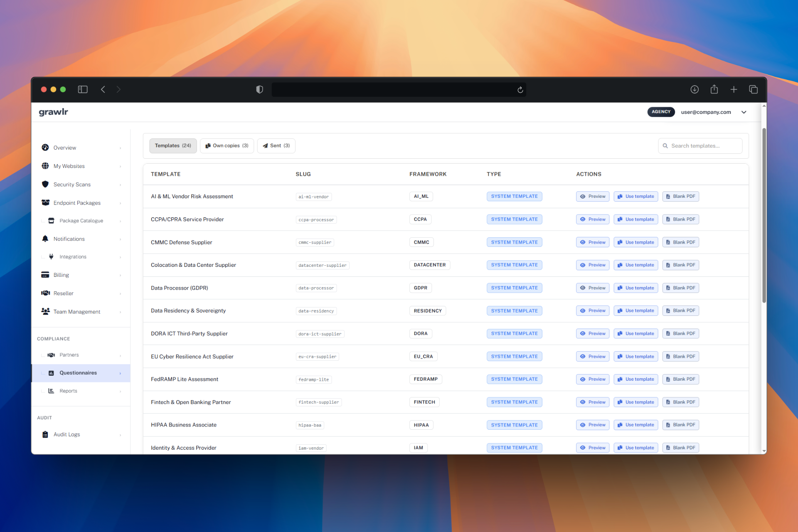Click the Security Scans shield icon
The image size is (798, 532).
(45, 184)
